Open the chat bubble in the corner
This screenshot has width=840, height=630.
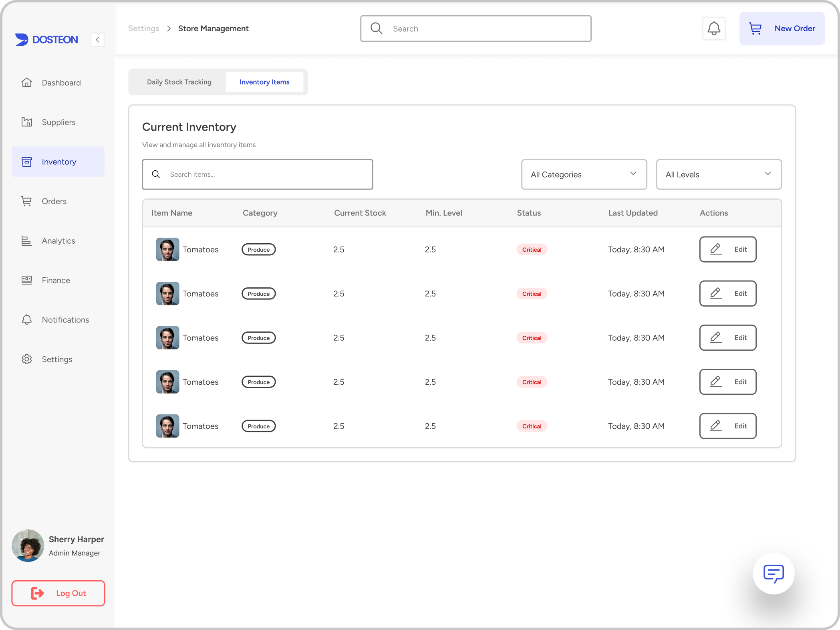[x=773, y=573]
